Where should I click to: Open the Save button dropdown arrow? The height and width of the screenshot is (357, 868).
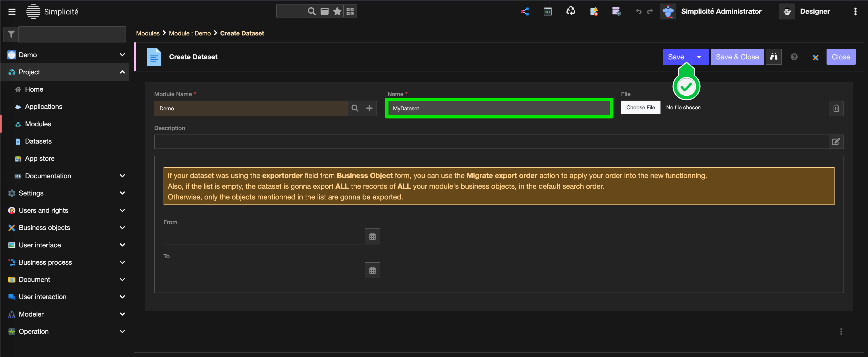699,57
